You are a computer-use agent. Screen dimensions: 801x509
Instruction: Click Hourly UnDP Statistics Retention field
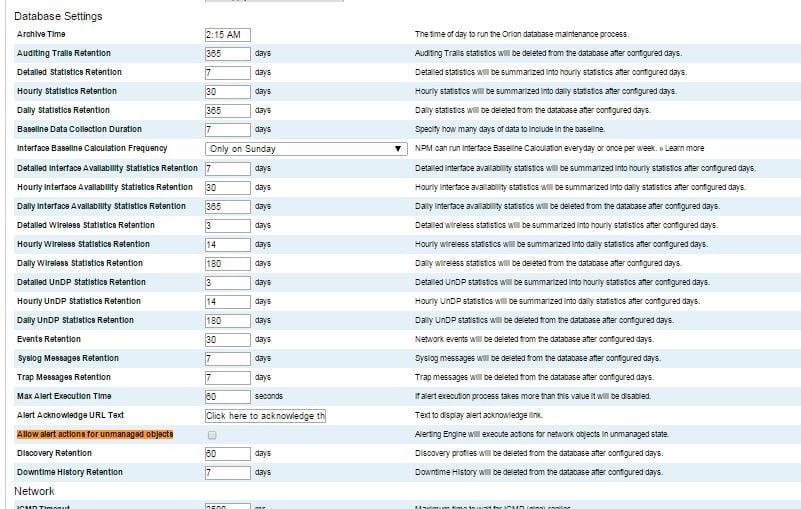pos(228,302)
